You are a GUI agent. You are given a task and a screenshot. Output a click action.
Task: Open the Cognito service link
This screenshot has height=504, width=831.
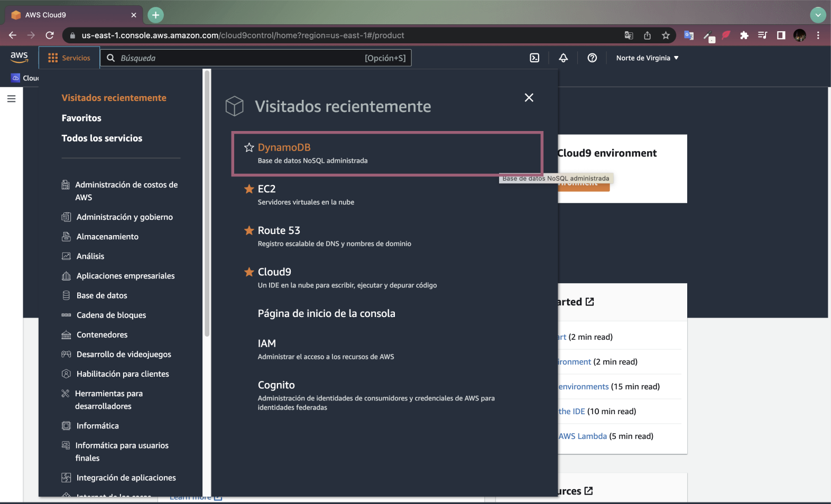276,385
